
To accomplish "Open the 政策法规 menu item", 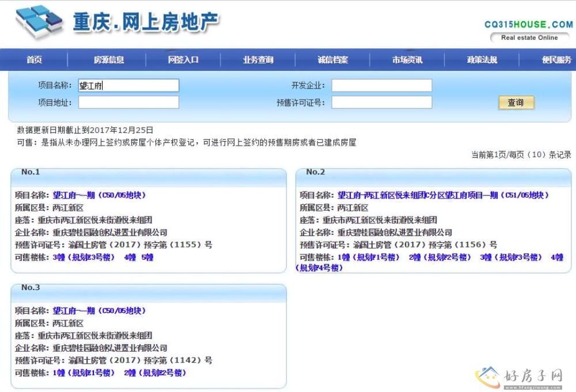I will coord(482,60).
